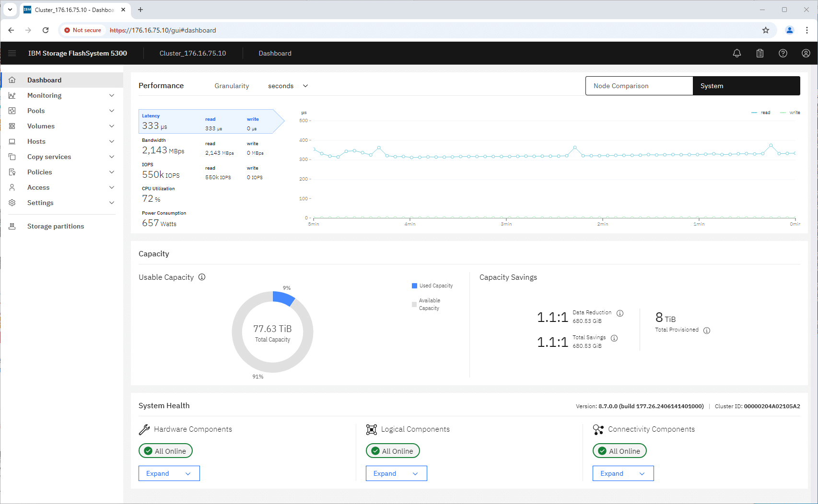Select the CPU Utilization metric

pos(158,195)
